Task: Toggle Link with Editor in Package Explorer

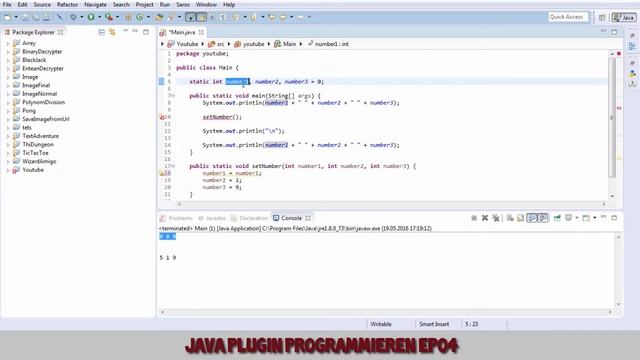Action: pos(112,32)
